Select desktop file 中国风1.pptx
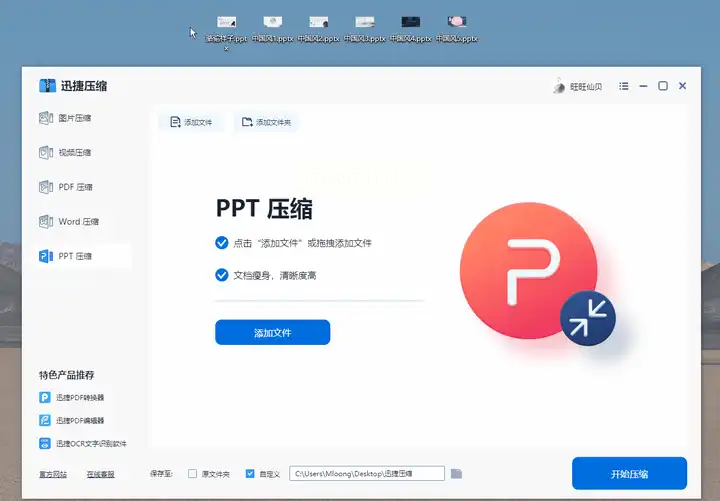This screenshot has width=720, height=501. coord(273,29)
